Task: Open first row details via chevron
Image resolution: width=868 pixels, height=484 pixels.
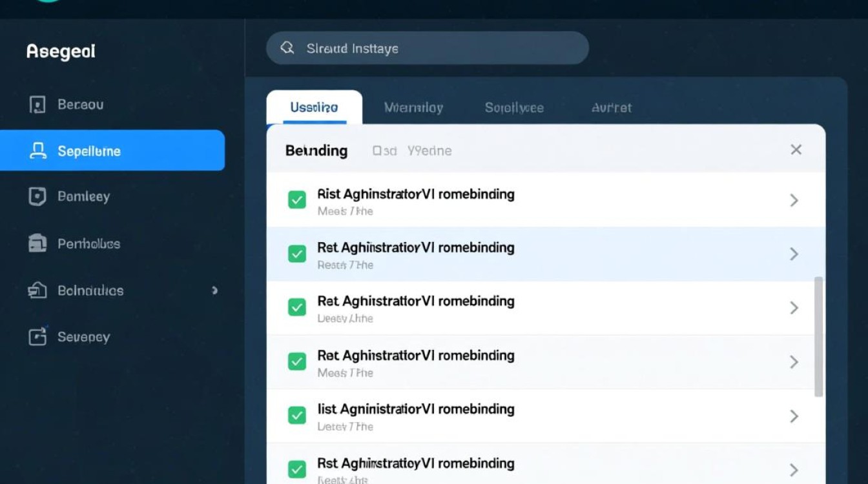Action: [x=794, y=201]
